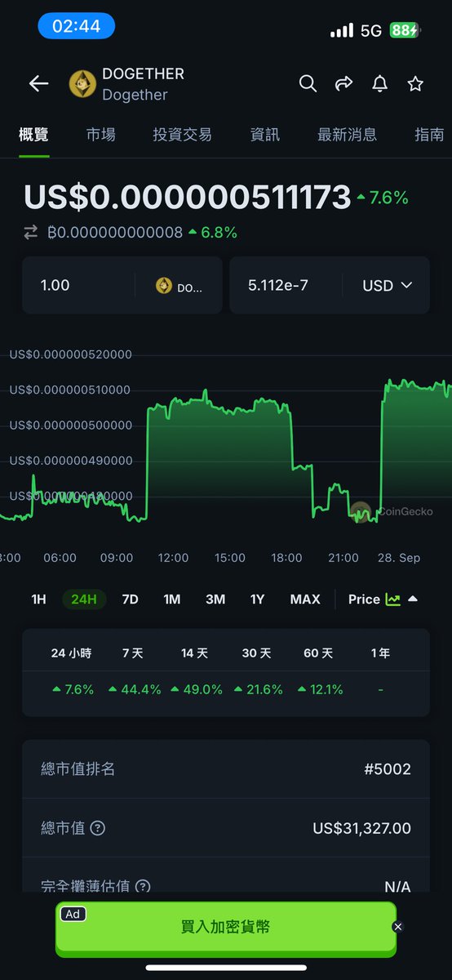Select the 1H chart range
452x980 pixels.
pyautogui.click(x=38, y=599)
